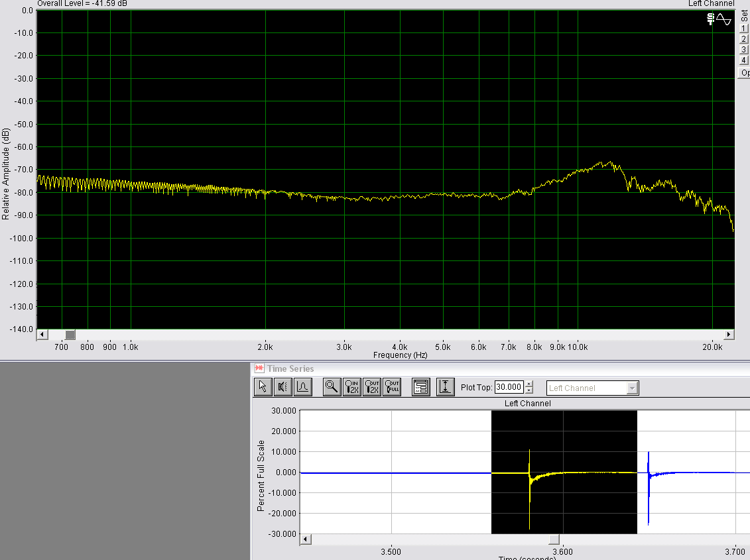Screen dimensions: 750x560
Task: Zoom out full on time series
Action: [392, 387]
